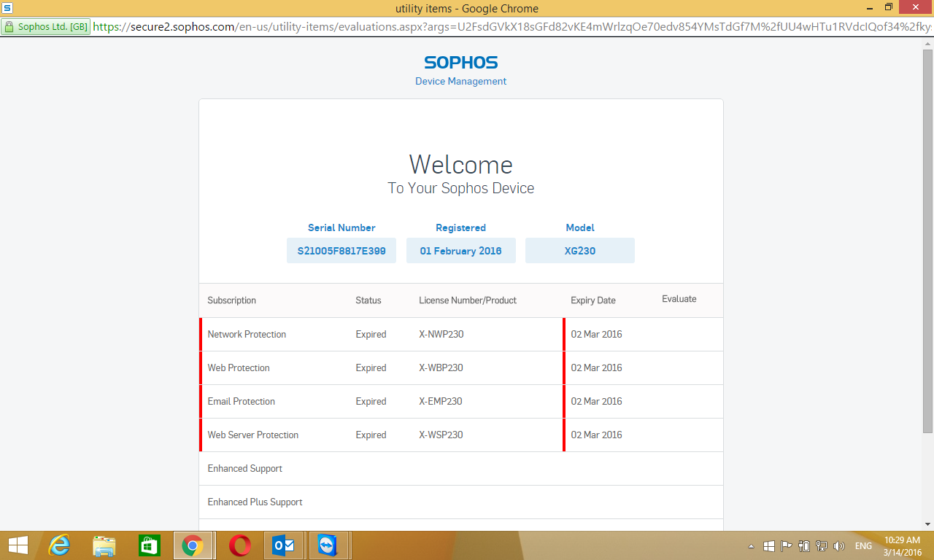934x560 pixels.
Task: Select the Enhanced Plus Support row
Action: pyautogui.click(x=461, y=502)
